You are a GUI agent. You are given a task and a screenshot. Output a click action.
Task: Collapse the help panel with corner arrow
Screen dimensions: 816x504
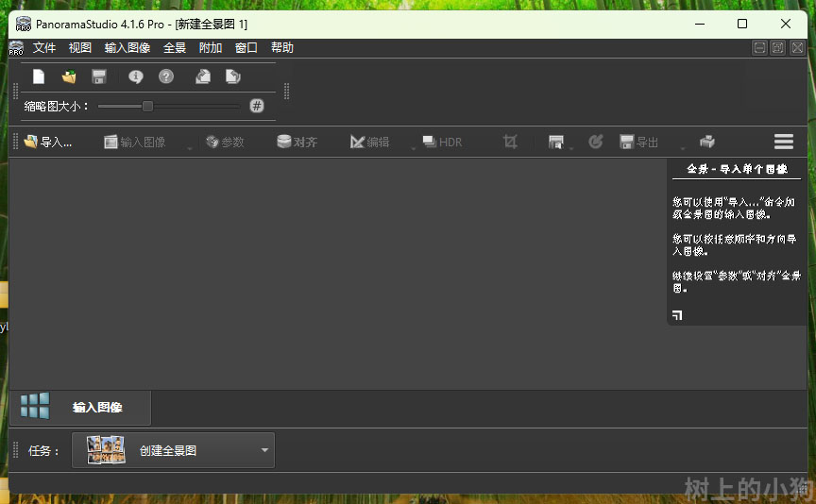tap(677, 314)
